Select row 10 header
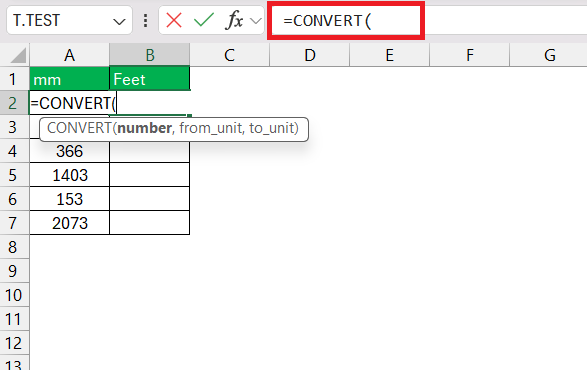The image size is (587, 370). tap(14, 295)
